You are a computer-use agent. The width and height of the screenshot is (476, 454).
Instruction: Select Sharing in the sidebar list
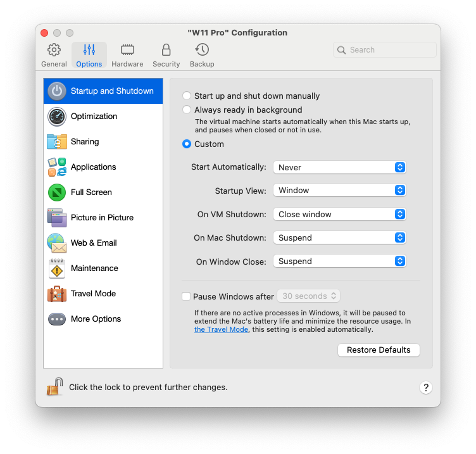[103, 142]
